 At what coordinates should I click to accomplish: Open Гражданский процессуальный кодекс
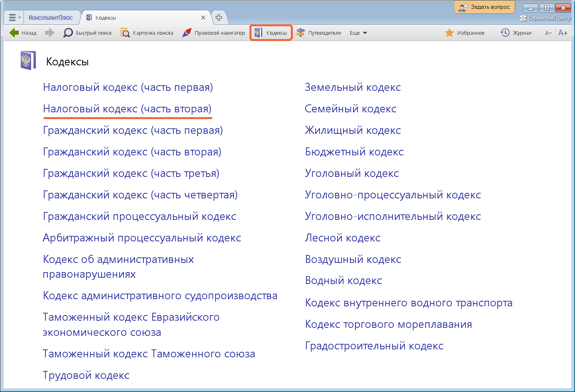(x=139, y=216)
